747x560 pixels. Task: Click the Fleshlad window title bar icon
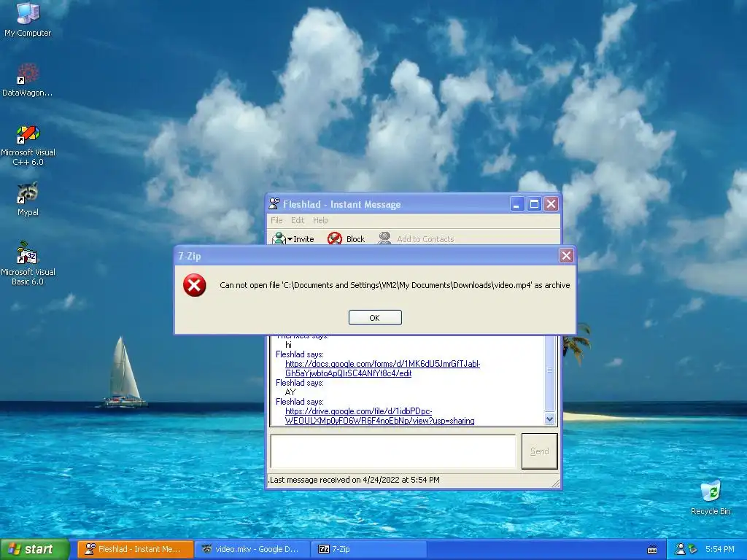pyautogui.click(x=274, y=204)
